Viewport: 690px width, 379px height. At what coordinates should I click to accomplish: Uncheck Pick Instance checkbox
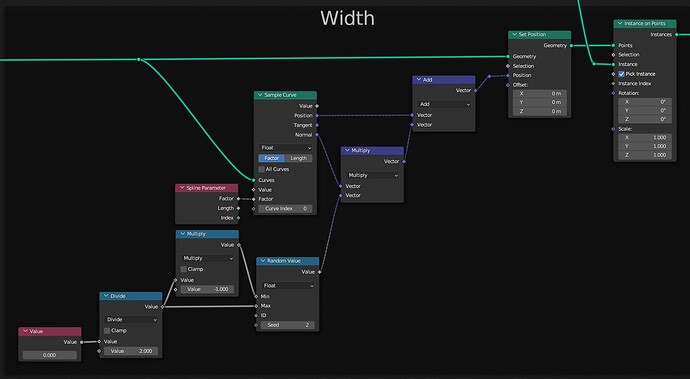point(621,74)
